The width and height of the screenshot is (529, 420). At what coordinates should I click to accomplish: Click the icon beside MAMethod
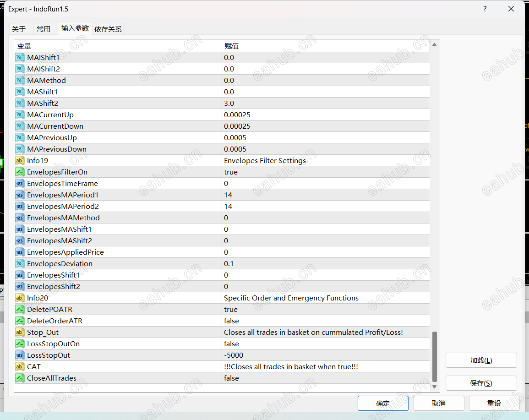pyautogui.click(x=20, y=80)
